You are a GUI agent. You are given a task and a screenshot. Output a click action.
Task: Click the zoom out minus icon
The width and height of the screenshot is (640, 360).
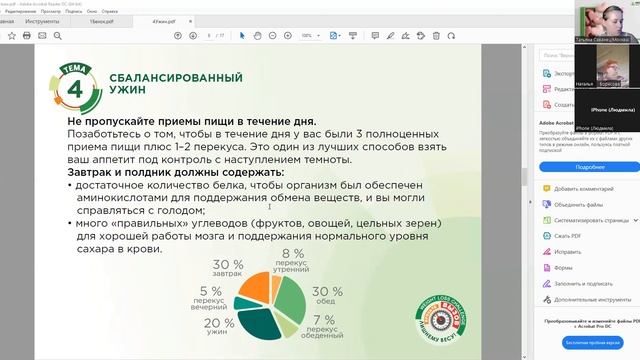pyautogui.click(x=273, y=36)
